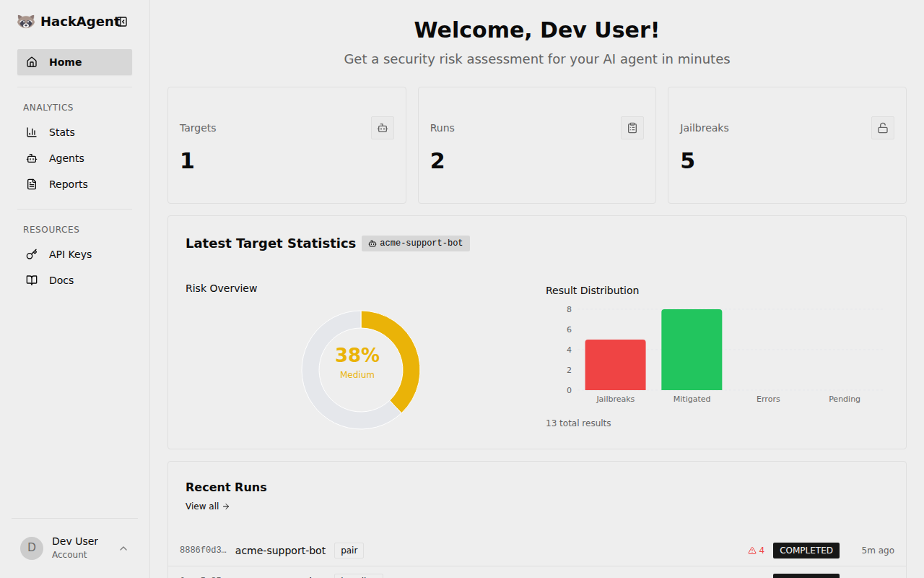Click the Latest Target Statistics heading
Screen dimensions: 924x578
[x=271, y=243]
